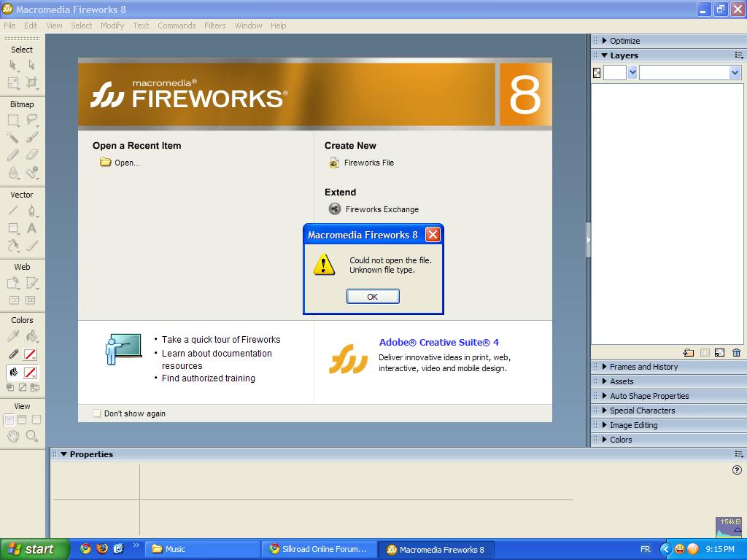
Task: Open the Layers opacity dropdown arrow
Action: coord(632,73)
